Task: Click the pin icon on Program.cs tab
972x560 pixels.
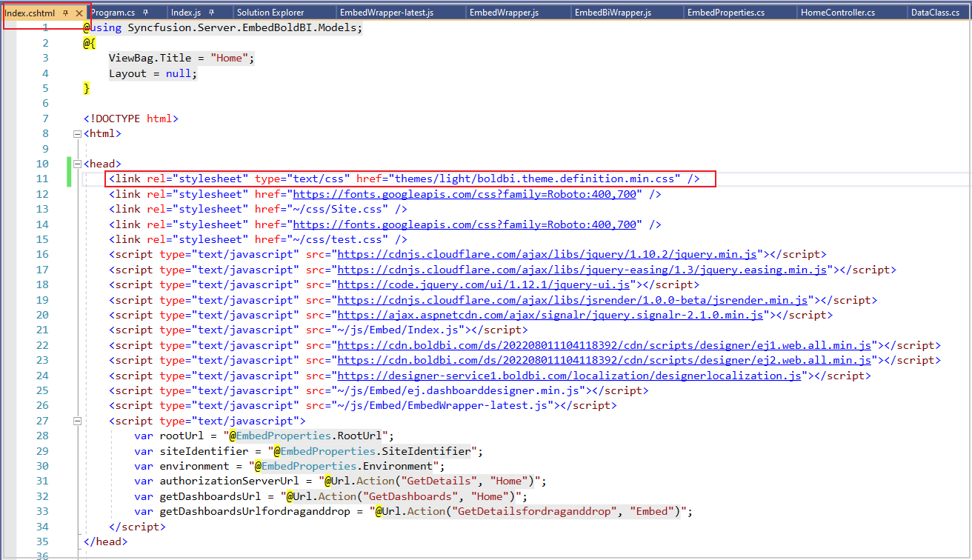Action: pyautogui.click(x=145, y=13)
